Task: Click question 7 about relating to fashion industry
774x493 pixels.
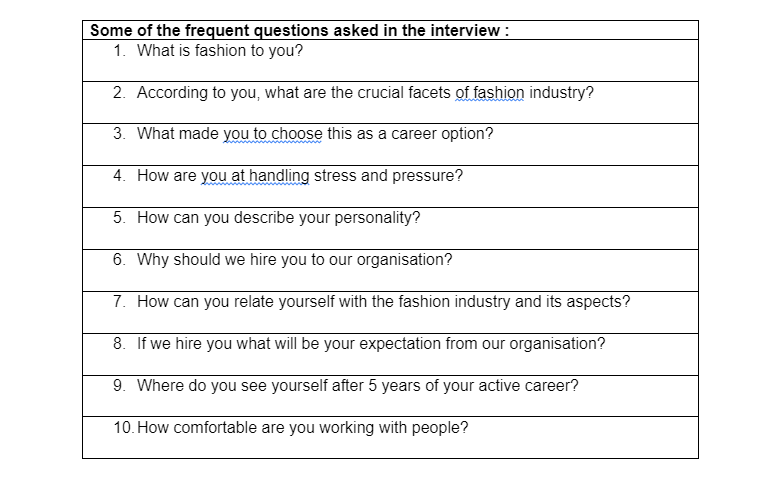Action: pos(384,302)
